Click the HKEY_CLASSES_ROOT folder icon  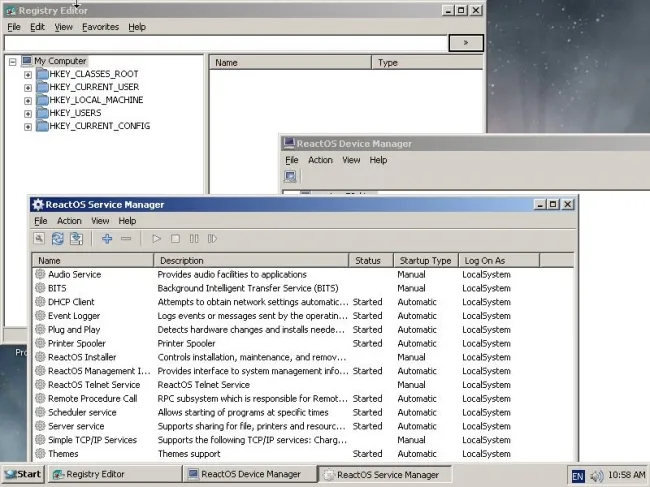click(42, 74)
